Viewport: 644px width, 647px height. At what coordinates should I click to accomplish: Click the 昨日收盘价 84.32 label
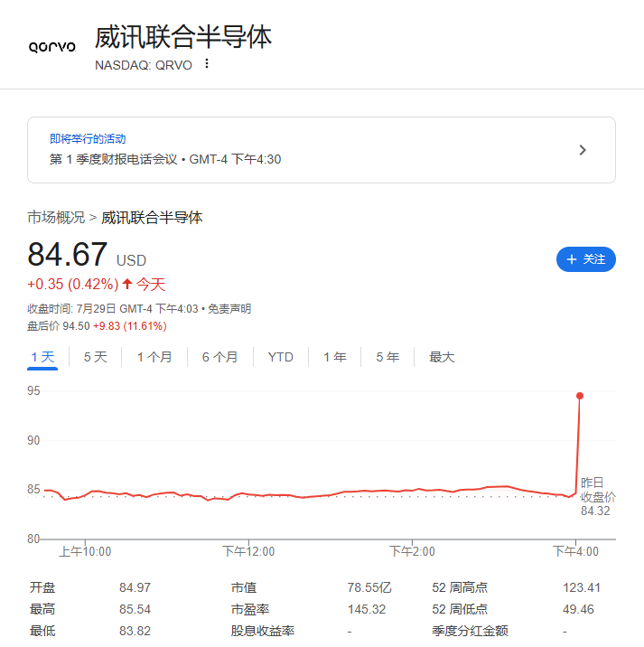[598, 497]
